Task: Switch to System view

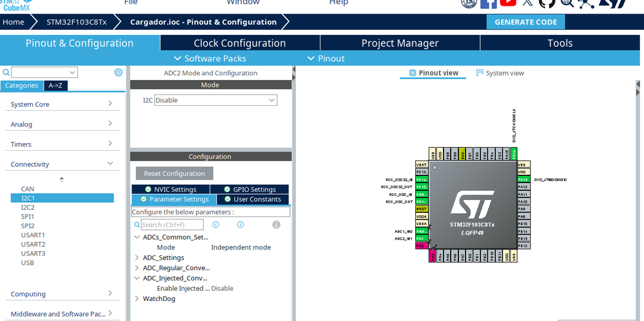Action: pyautogui.click(x=500, y=73)
